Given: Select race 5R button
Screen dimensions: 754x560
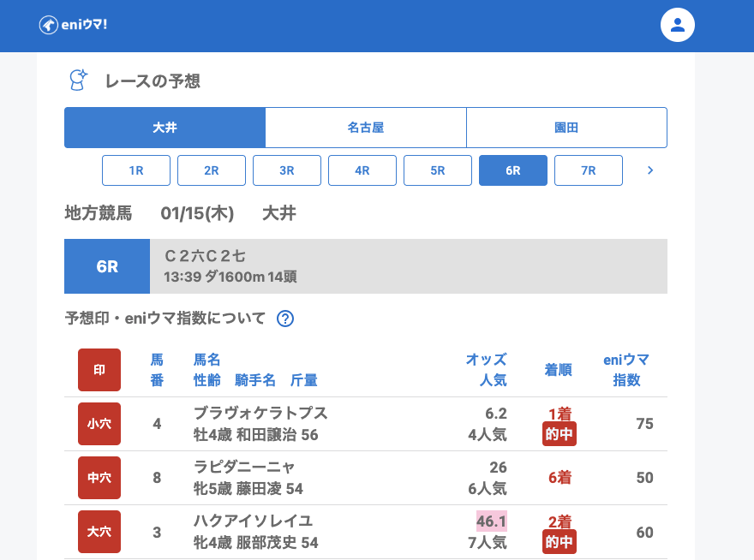Looking at the screenshot, I should pos(438,170).
